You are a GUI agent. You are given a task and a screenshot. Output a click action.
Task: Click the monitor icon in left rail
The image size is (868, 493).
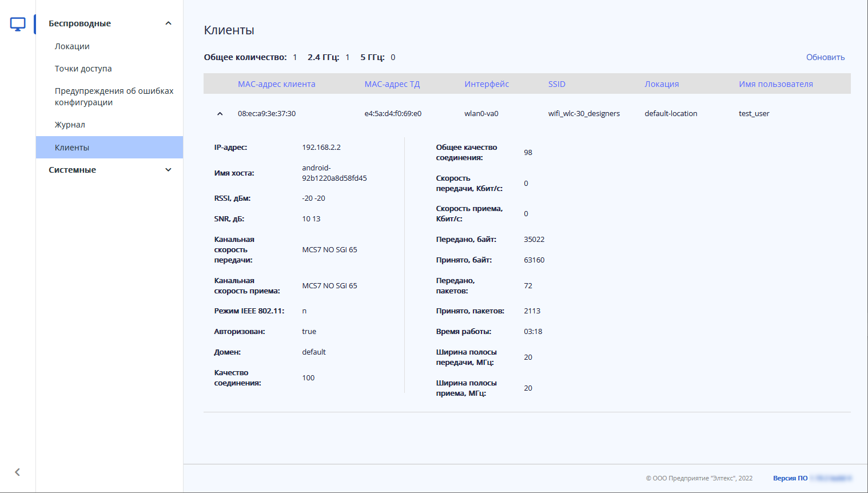click(18, 24)
